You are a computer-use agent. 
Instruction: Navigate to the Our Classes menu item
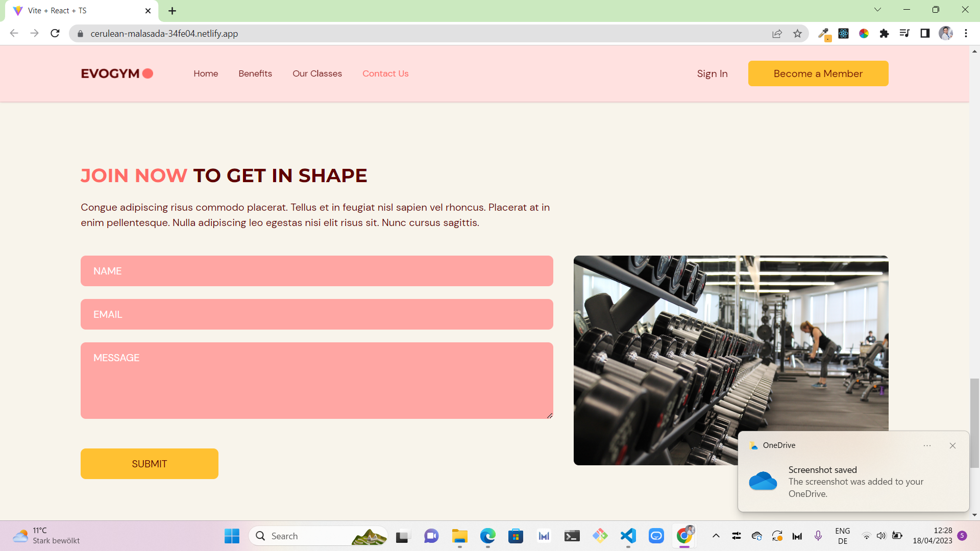[317, 73]
